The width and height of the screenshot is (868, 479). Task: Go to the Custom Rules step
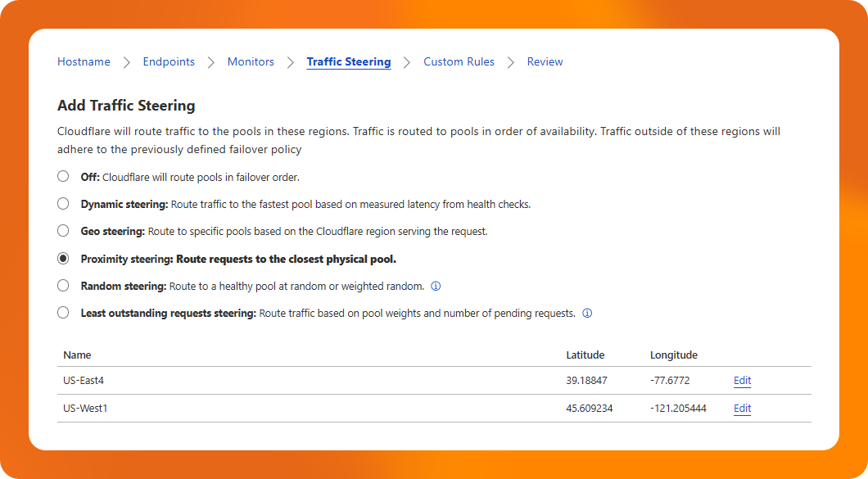[459, 62]
